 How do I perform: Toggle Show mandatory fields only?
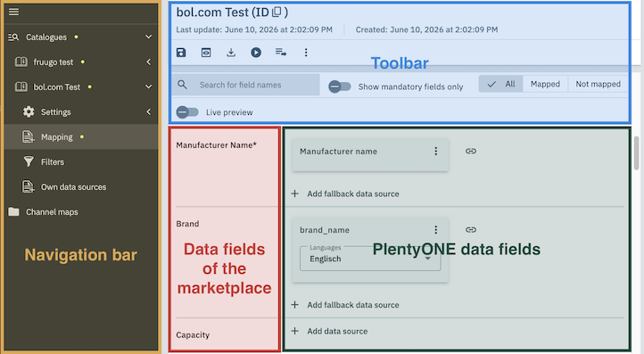(340, 86)
